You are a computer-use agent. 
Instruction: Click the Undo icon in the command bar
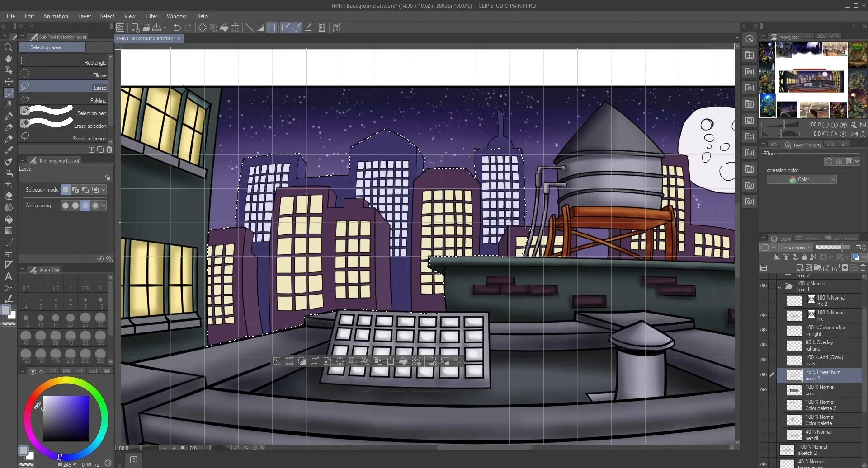click(x=176, y=28)
